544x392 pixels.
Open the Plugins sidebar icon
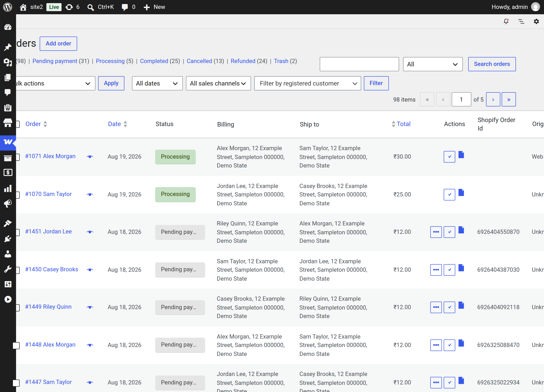tap(8, 239)
